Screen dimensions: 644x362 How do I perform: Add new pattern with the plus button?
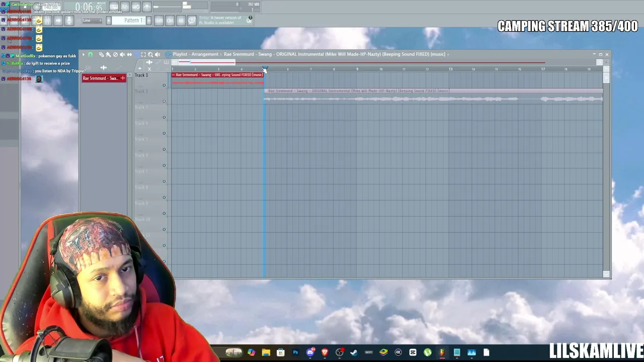pos(148,21)
